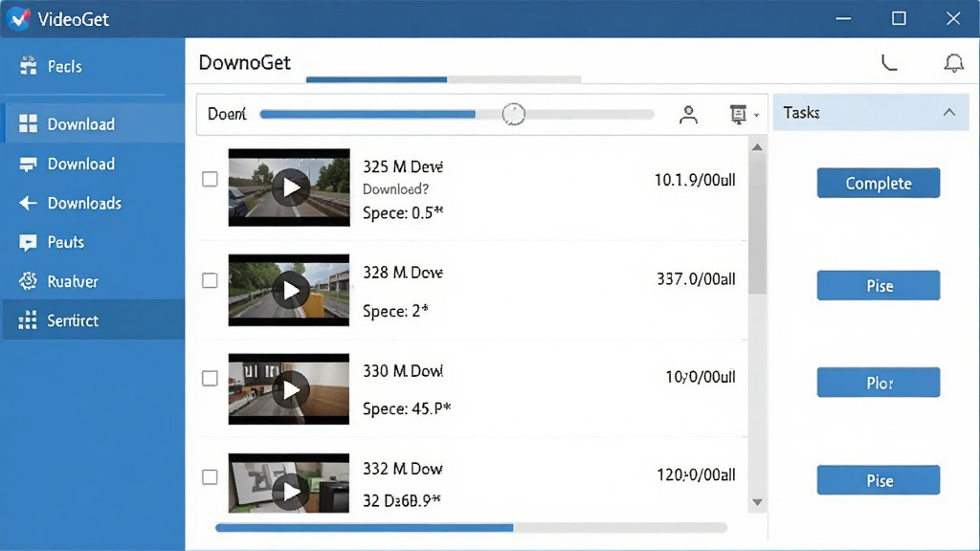Click the scroll up arrow of the list
980x551 pixels.
(758, 147)
